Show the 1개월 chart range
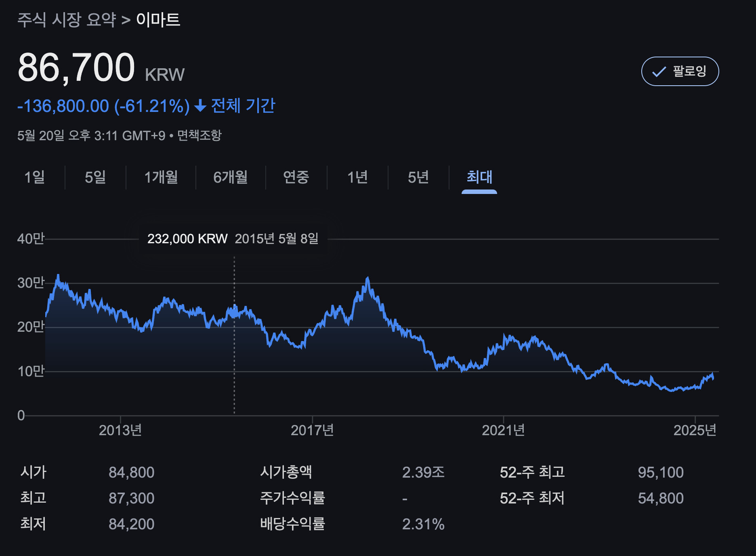 click(161, 177)
